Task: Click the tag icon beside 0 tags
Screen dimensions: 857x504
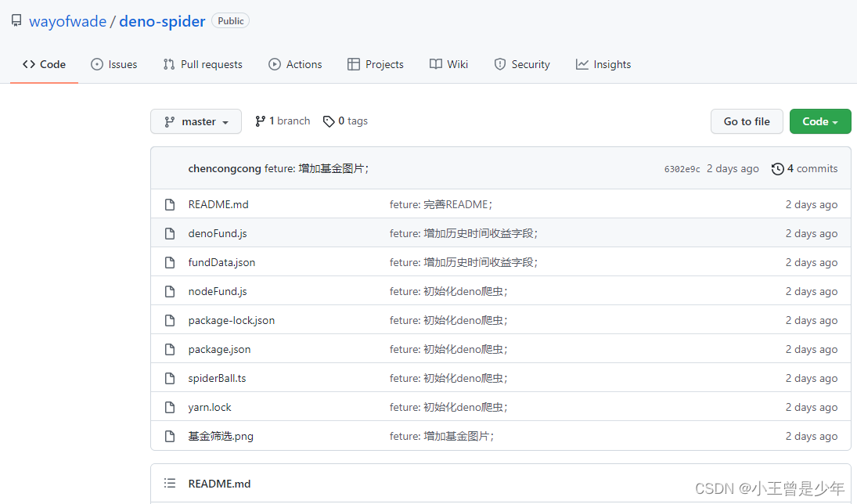Action: click(329, 121)
